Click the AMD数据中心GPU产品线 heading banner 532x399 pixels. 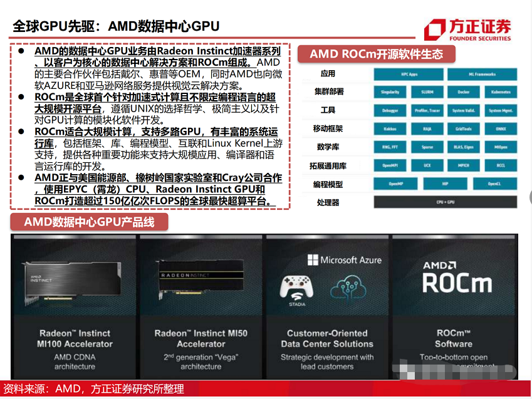[x=89, y=222]
